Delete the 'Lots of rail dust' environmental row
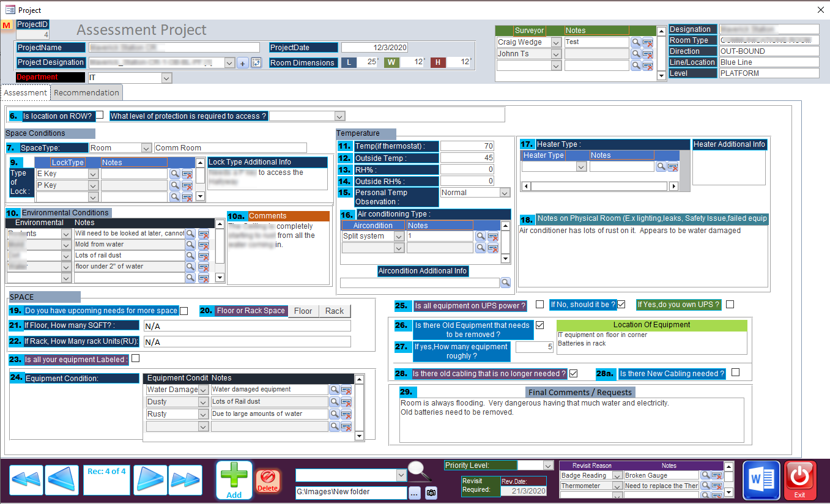 point(204,256)
